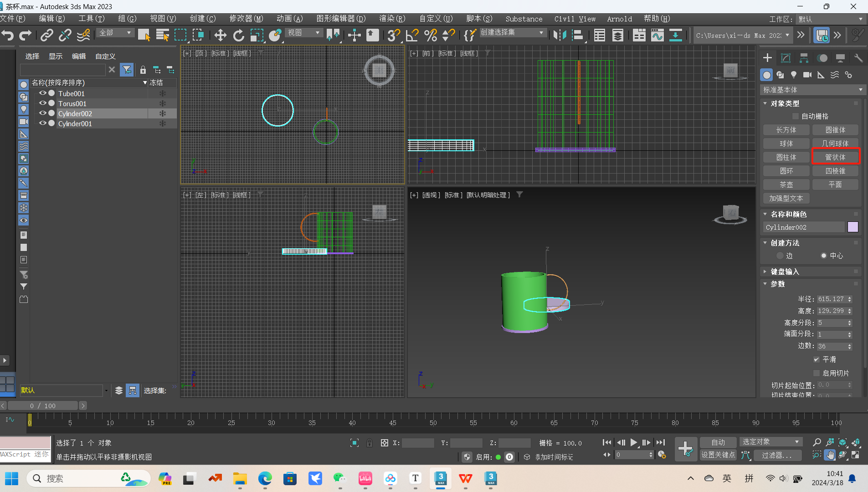Choose the Select and Scale tool
This screenshot has width=868, height=492.
(257, 35)
